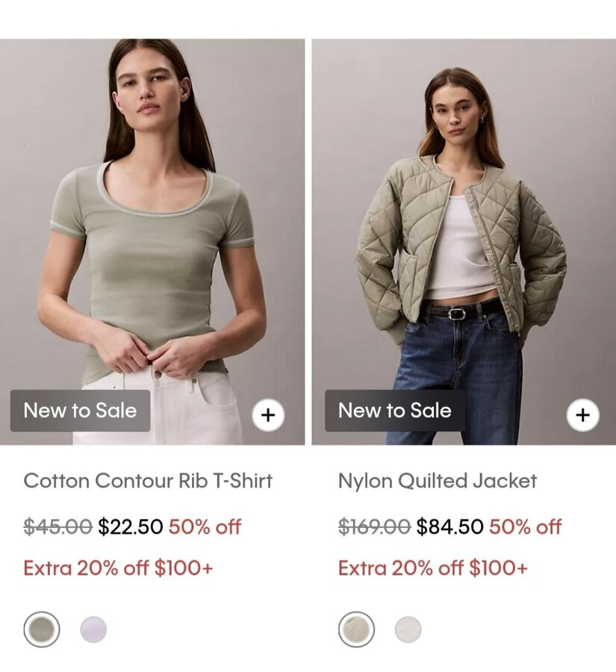Screen dimensions: 616x672
Task: Click the $22.50 sale price
Action: pos(131,526)
